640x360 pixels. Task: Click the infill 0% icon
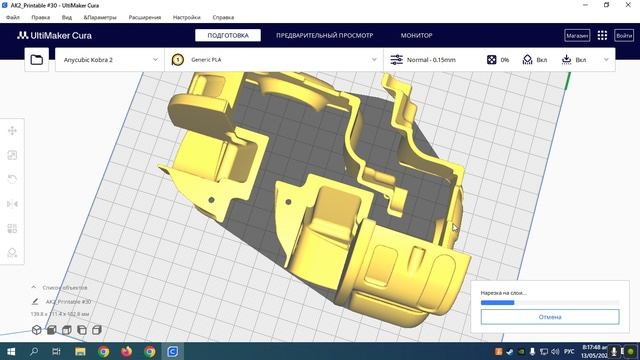tap(491, 60)
